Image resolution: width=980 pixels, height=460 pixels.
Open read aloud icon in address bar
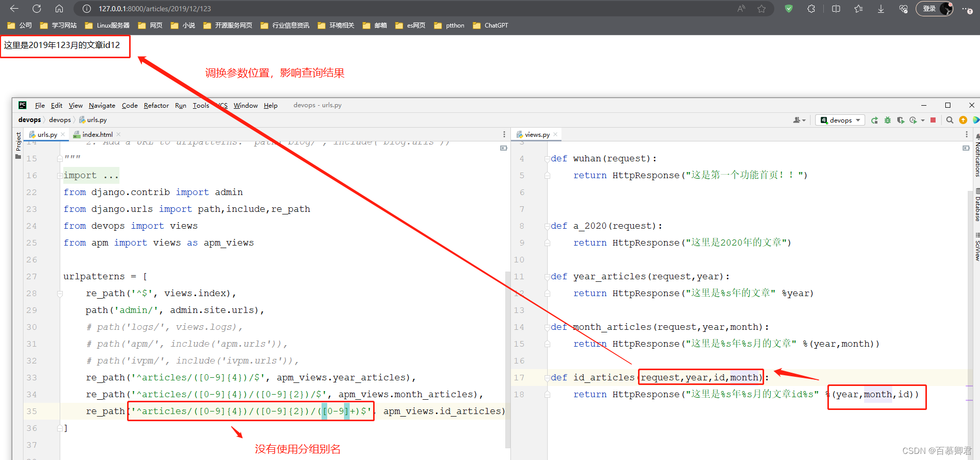click(x=741, y=9)
